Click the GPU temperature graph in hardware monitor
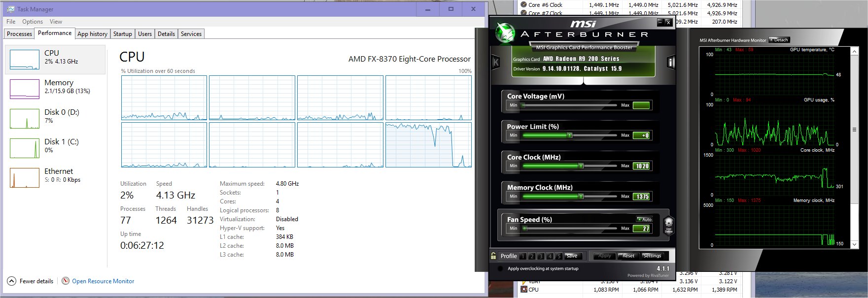Image resolution: width=868 pixels, height=298 pixels. [x=774, y=74]
